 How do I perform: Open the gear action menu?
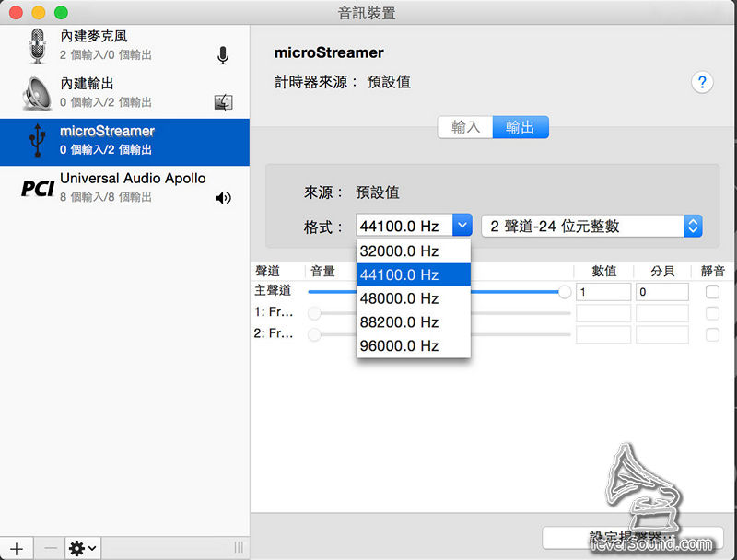(83, 548)
